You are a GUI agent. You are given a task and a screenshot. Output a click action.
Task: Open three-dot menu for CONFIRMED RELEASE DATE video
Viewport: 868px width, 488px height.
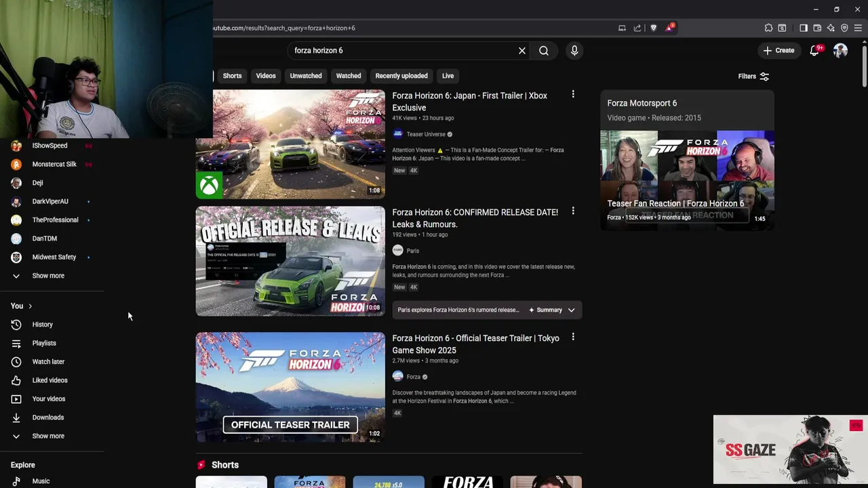pos(573,211)
